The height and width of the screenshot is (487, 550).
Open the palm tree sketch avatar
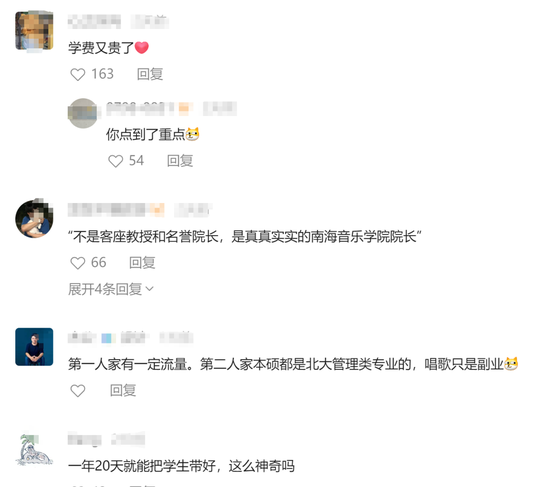tap(34, 450)
